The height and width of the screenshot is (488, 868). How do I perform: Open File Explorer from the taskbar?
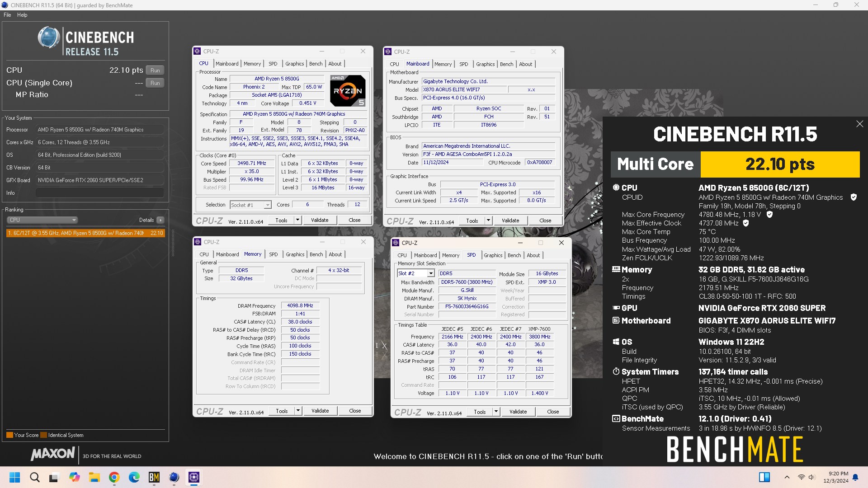94,477
